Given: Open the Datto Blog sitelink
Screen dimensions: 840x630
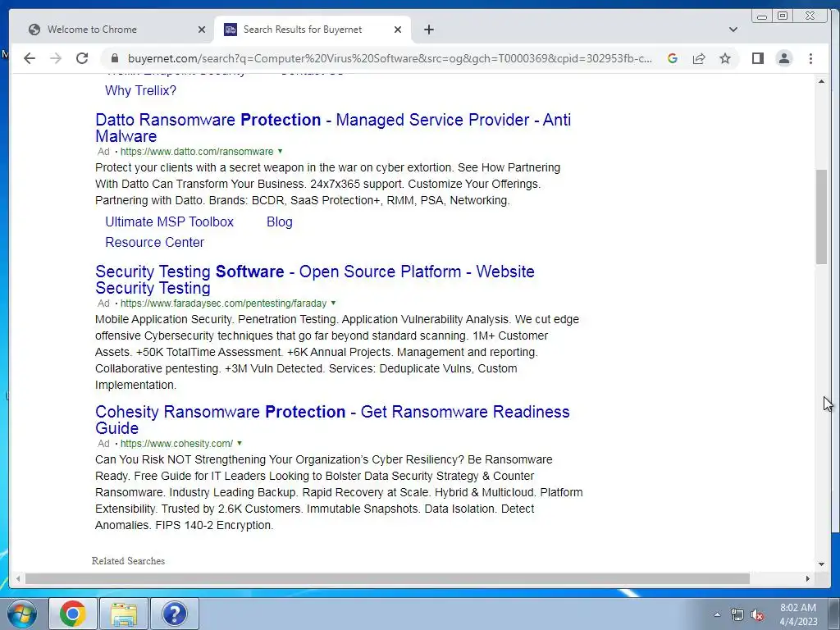Looking at the screenshot, I should click(280, 221).
